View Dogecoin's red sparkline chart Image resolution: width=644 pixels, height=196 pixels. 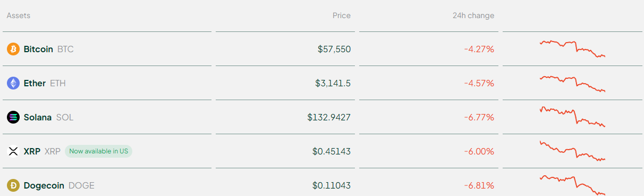click(x=572, y=185)
